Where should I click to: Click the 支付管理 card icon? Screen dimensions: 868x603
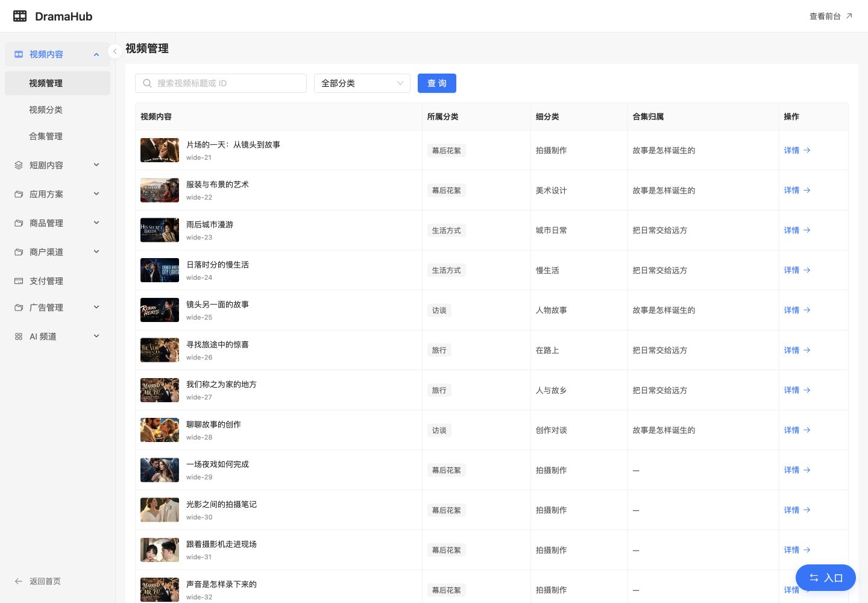(x=19, y=281)
